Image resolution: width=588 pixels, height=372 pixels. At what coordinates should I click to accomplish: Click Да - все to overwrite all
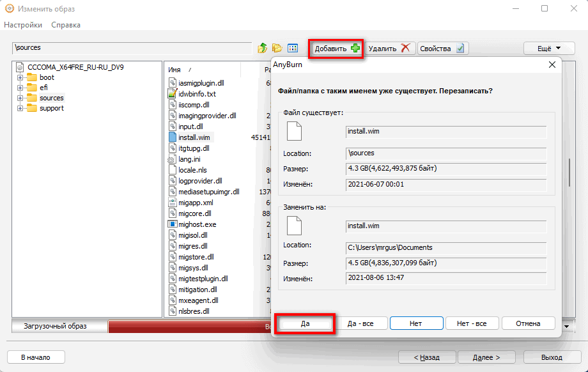point(360,323)
